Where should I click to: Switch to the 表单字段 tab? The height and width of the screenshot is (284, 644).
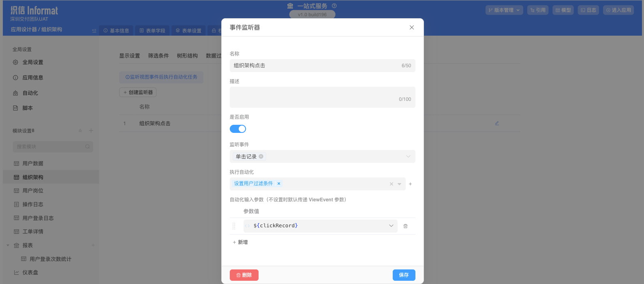click(x=152, y=31)
